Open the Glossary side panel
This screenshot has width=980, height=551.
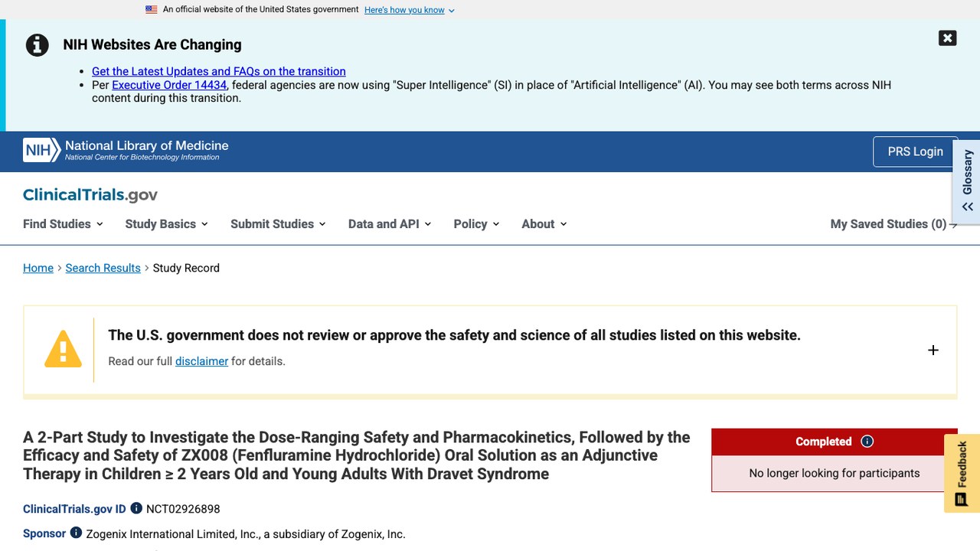click(x=967, y=181)
